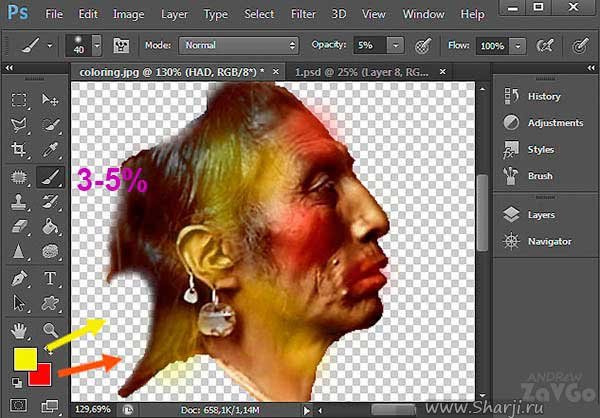The image size is (600, 418).
Task: Click the yellow foreground color swatch
Action: 25,358
